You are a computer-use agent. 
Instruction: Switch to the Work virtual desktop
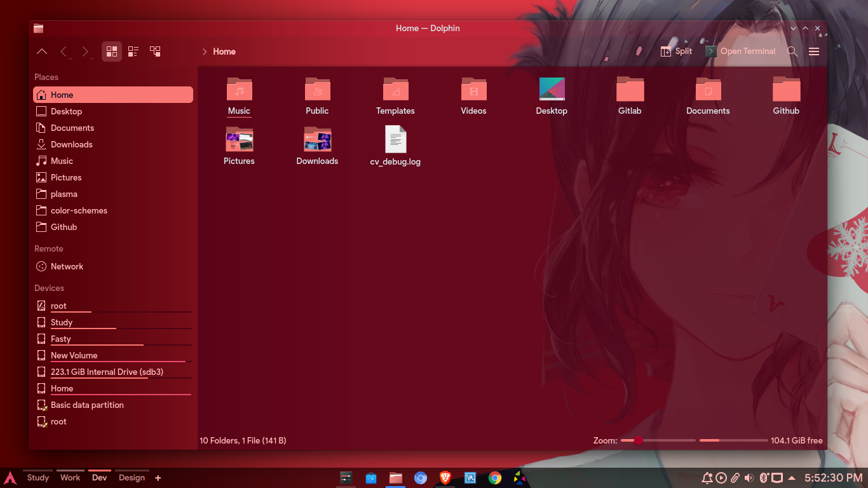click(x=71, y=478)
